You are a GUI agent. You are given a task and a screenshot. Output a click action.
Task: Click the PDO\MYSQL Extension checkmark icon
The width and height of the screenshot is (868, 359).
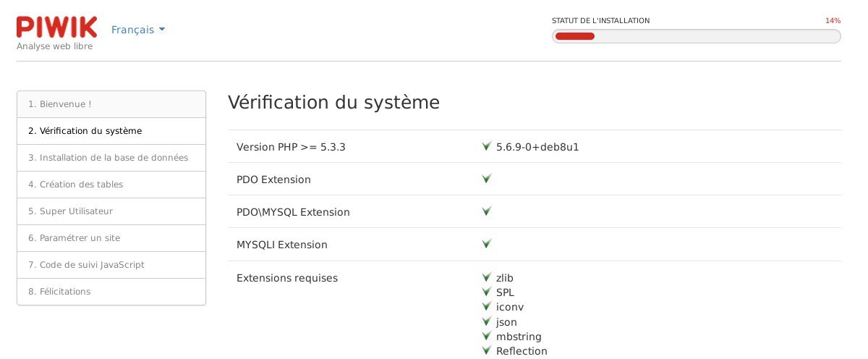tap(487, 211)
